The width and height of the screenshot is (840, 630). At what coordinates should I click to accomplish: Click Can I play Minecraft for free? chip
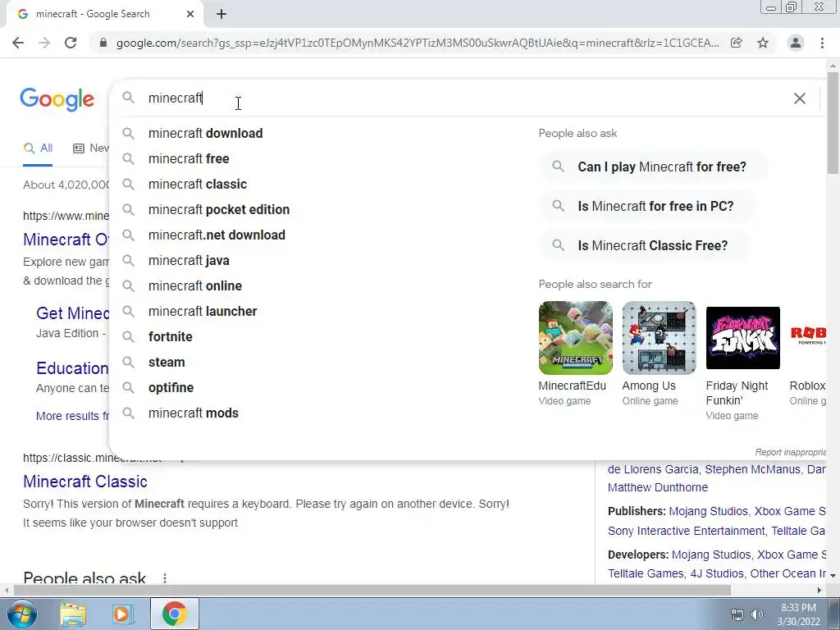(654, 167)
